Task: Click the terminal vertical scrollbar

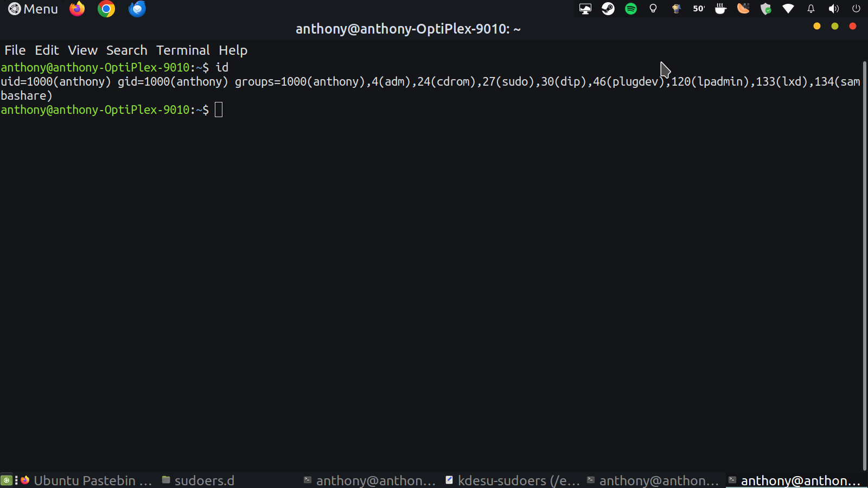Action: [864, 266]
